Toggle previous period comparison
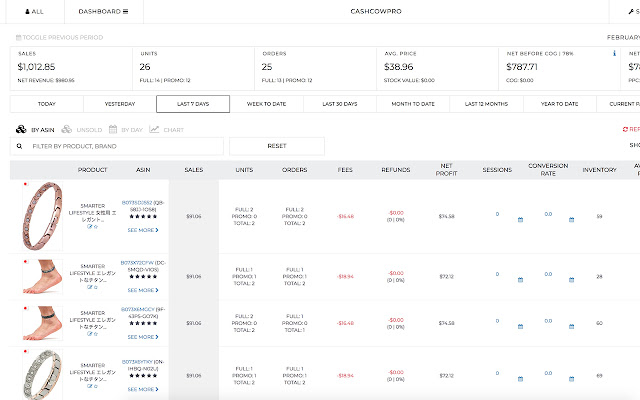 60,37
